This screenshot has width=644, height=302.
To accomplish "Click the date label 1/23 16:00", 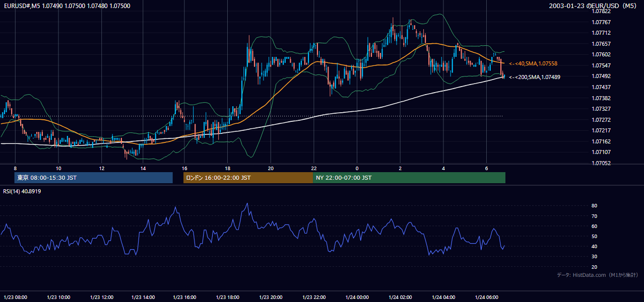I will click(184, 297).
